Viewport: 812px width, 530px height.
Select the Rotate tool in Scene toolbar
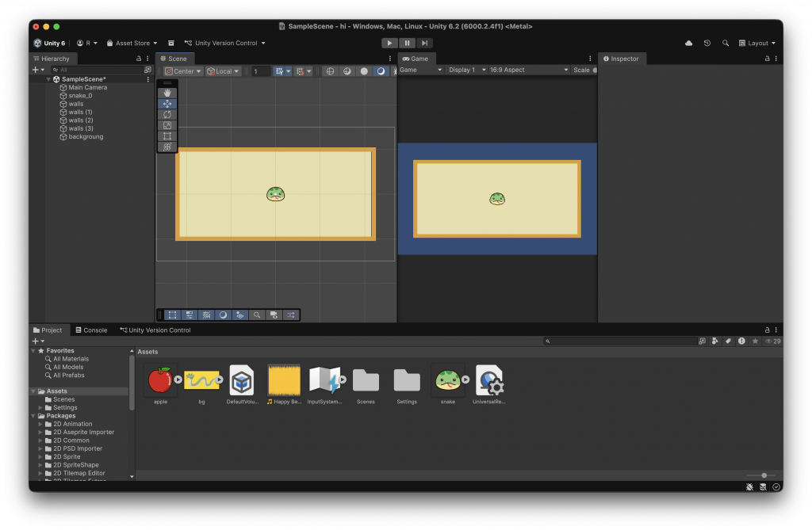coord(167,115)
